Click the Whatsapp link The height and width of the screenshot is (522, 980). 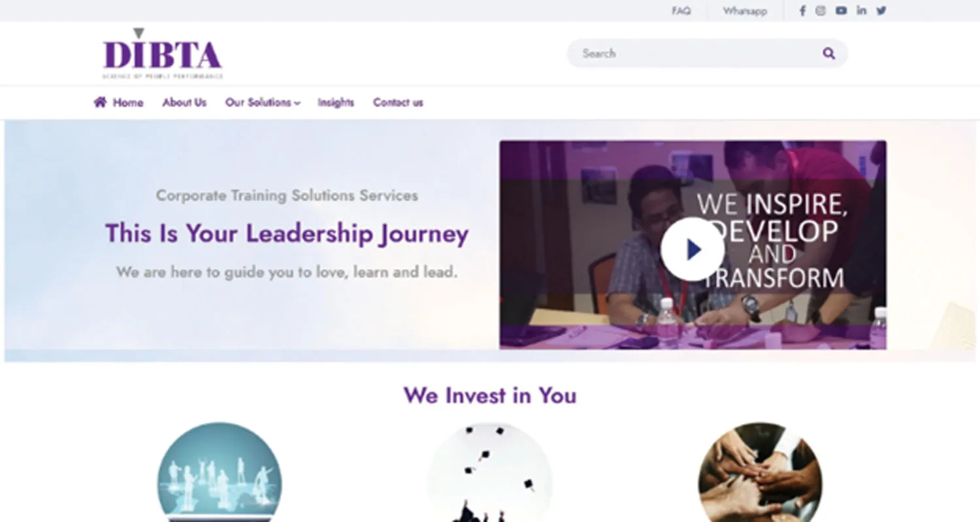pos(745,11)
